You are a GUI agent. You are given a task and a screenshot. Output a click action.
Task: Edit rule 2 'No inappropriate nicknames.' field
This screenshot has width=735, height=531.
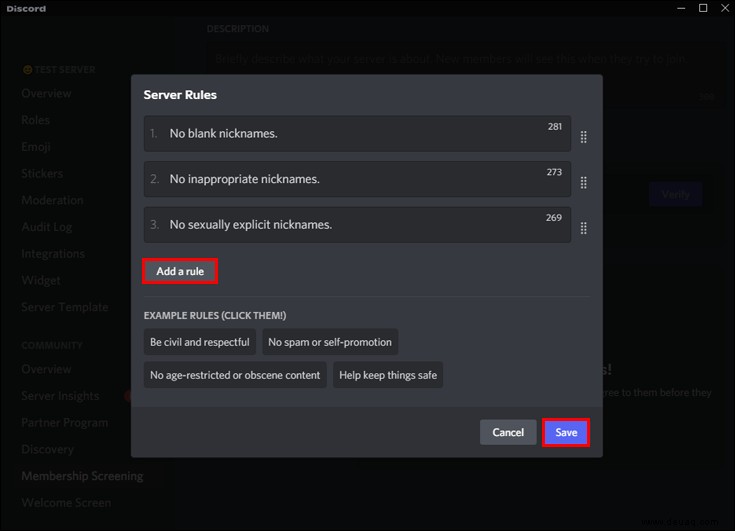357,179
